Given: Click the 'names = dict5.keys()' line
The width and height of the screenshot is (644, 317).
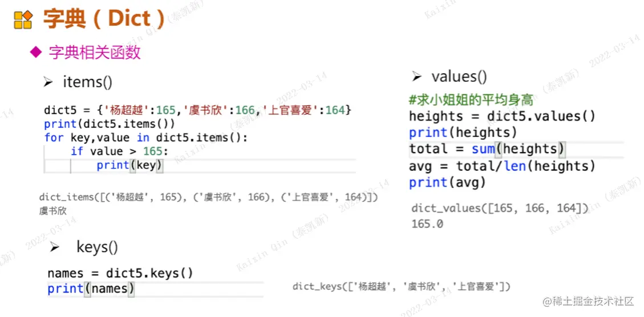Looking at the screenshot, I should 120,273.
